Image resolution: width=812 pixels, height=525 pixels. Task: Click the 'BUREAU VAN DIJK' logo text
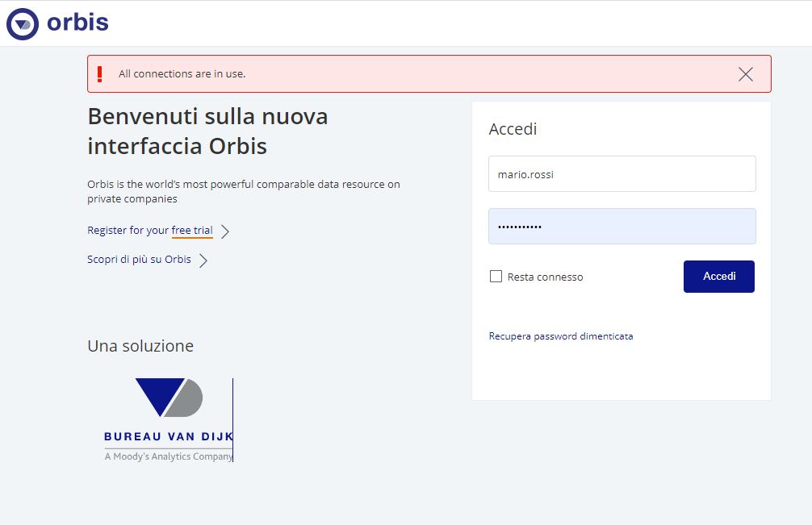coord(168,437)
